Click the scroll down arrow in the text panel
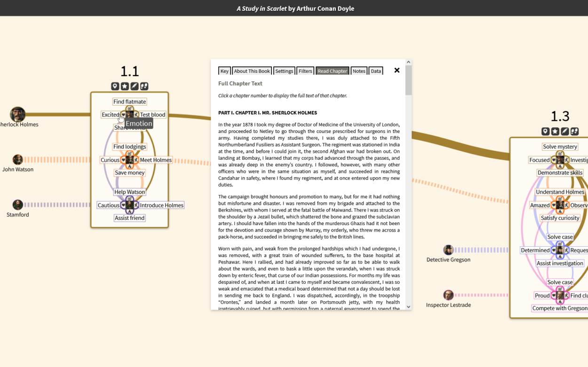The image size is (588, 367). [408, 307]
